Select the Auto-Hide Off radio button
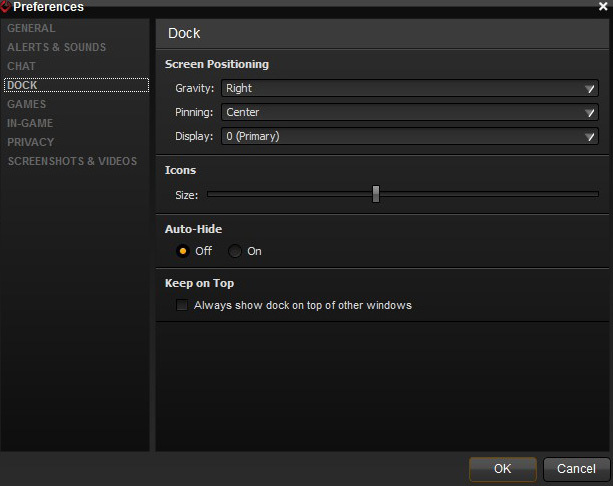 point(183,251)
